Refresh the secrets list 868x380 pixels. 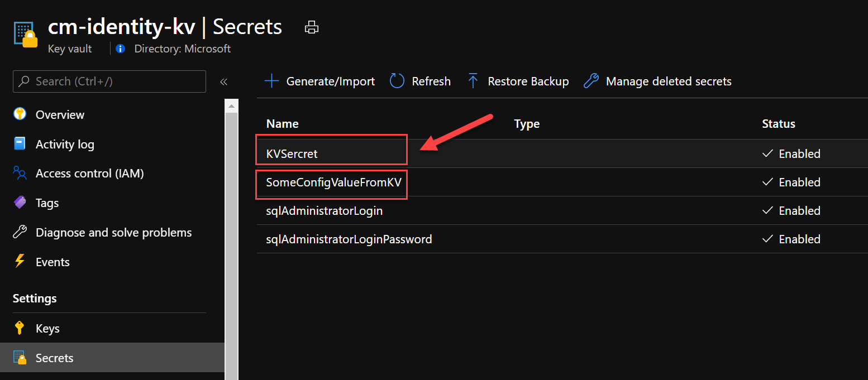(420, 81)
